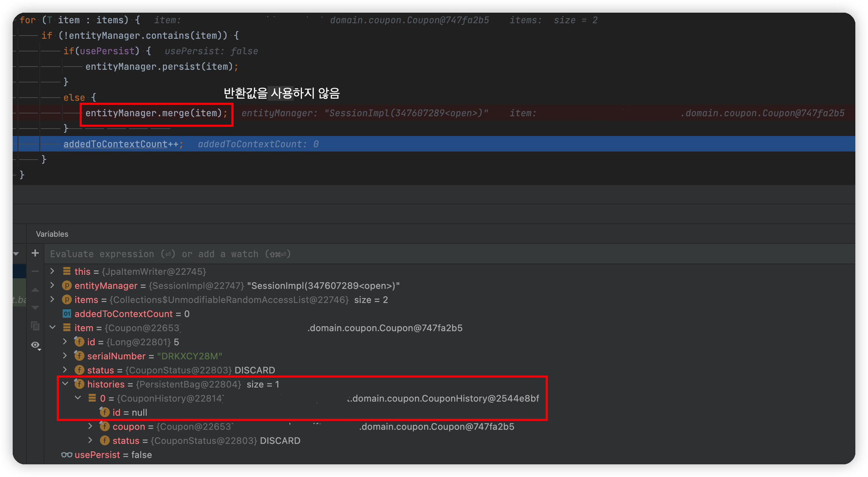This screenshot has width=868, height=477.
Task: Click the underlined addedToContextCount variable link
Action: (115, 144)
